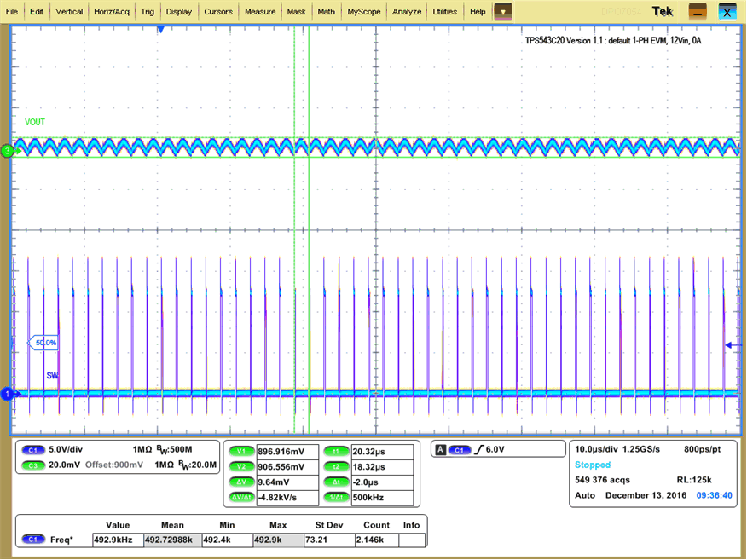Viewport: 747px width, 560px height.
Task: Click the C3 20.0mV channel badge
Action: pyautogui.click(x=32, y=466)
